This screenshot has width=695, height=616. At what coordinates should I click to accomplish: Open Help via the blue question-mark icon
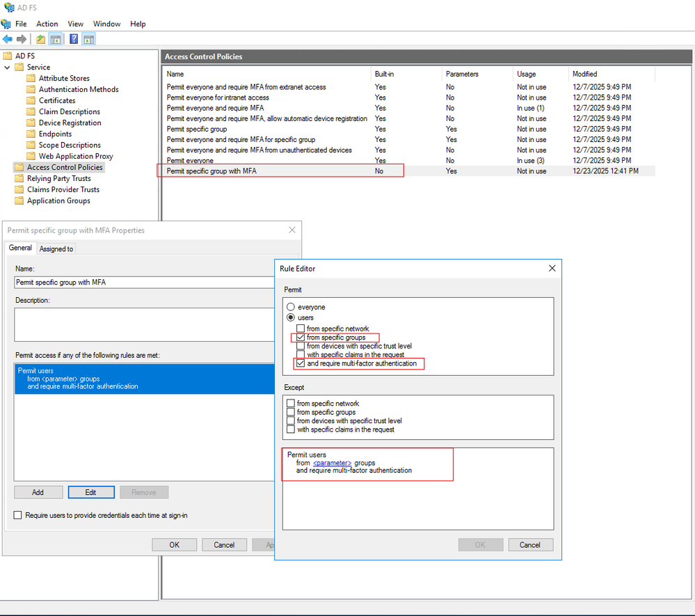click(x=74, y=39)
